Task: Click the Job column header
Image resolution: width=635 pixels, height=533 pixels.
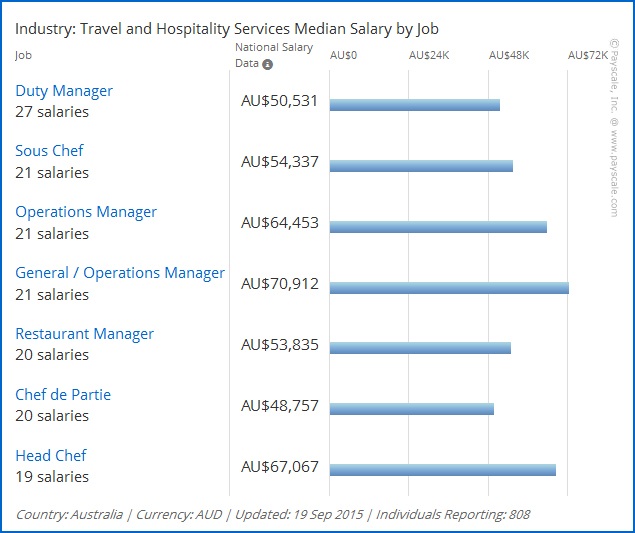Action: (23, 56)
